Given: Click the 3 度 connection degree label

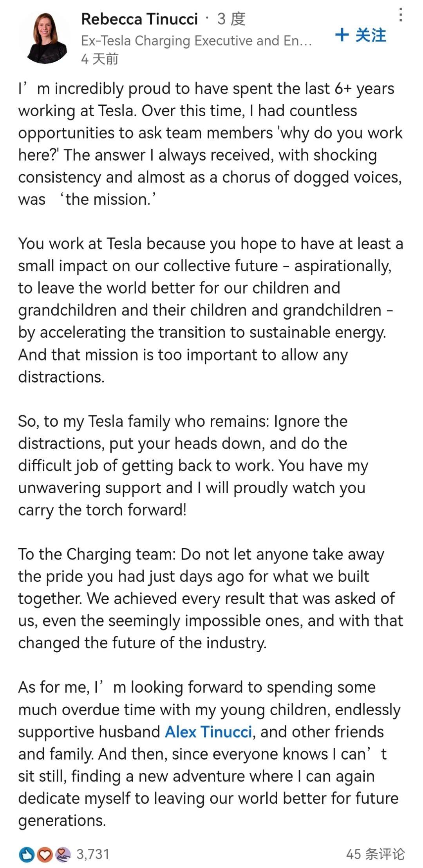Looking at the screenshot, I should [231, 19].
